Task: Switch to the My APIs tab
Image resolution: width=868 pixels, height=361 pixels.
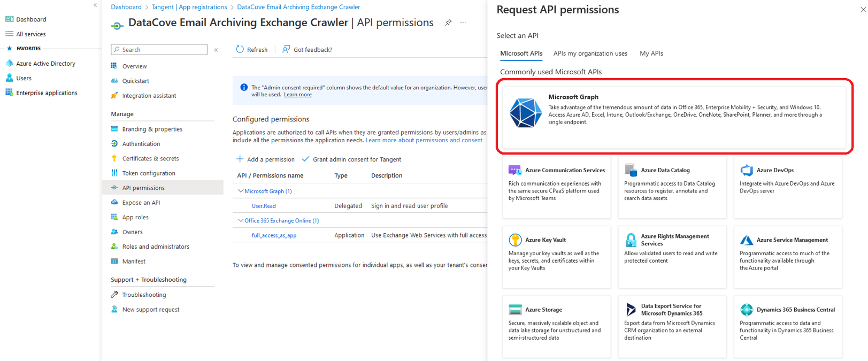Action: click(x=651, y=53)
